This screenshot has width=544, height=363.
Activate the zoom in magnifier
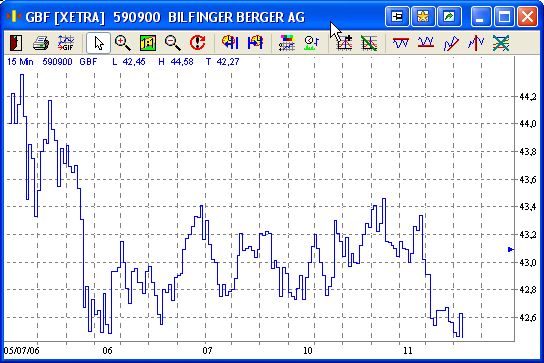[x=123, y=43]
